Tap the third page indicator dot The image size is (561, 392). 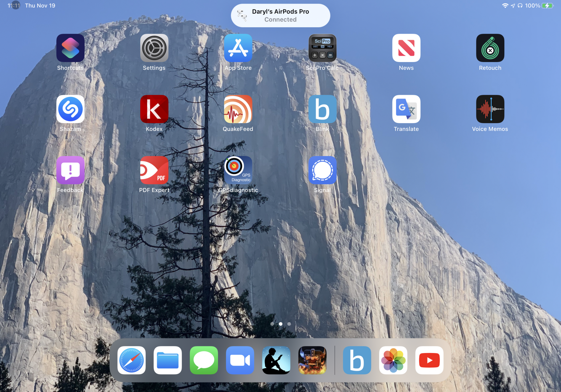tap(289, 324)
